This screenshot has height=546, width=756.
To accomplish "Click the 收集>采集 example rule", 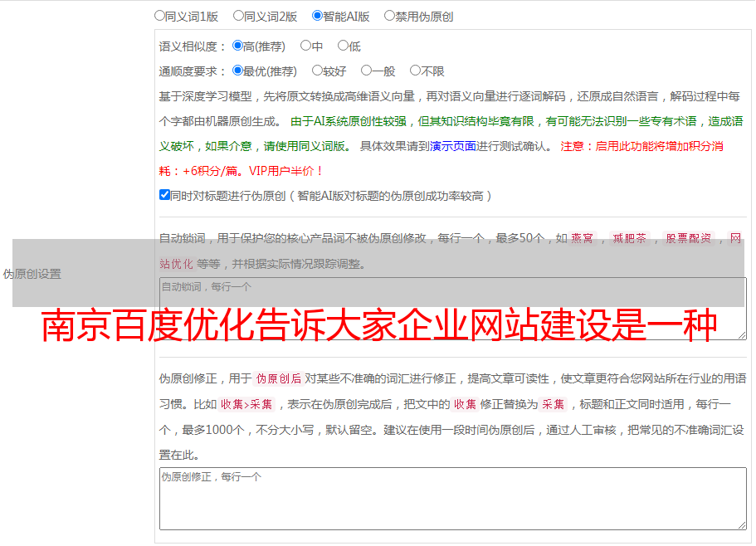I will point(246,404).
